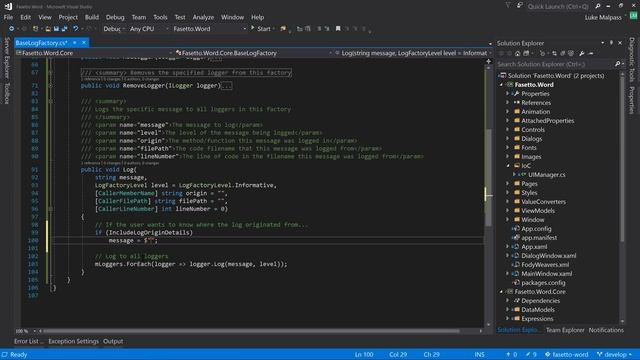Open the Server Explorer side tab
Screen dimensions: 640x360
(7, 58)
